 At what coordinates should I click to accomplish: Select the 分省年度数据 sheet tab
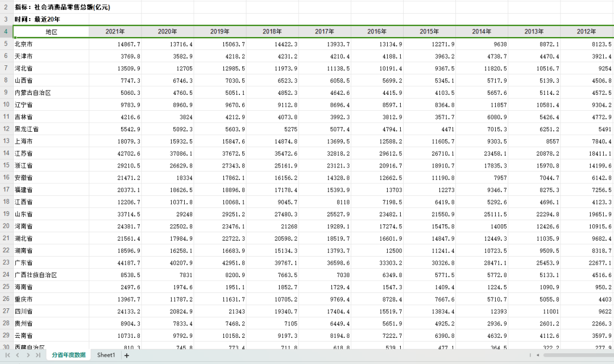[69, 355]
